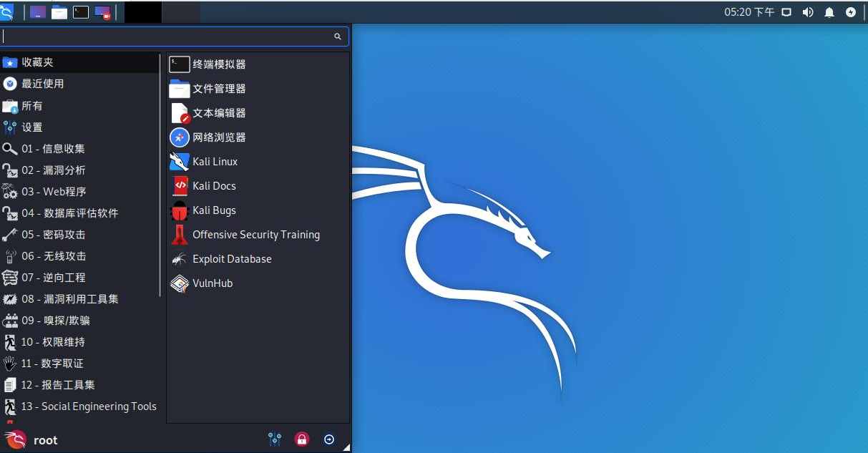Launch terminal from the top panel
This screenshot has height=453, width=868.
coord(81,12)
